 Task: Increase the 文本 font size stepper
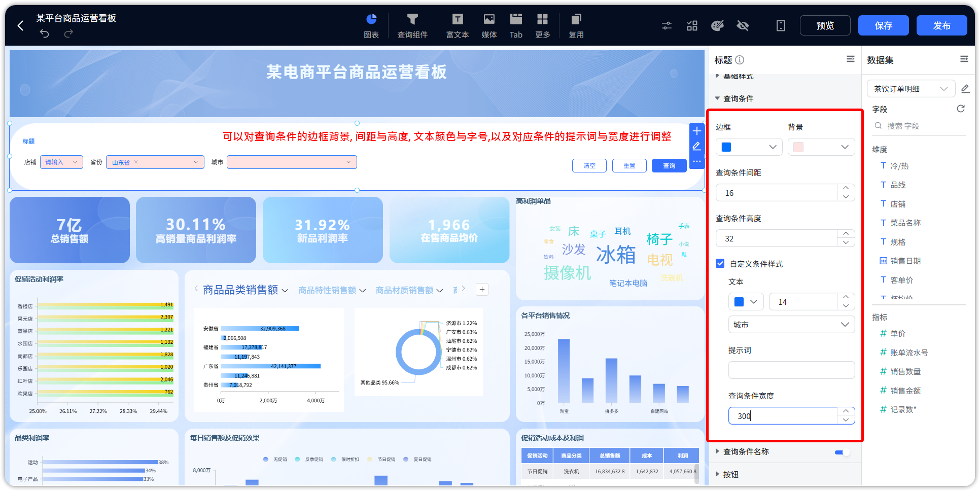[x=846, y=297]
